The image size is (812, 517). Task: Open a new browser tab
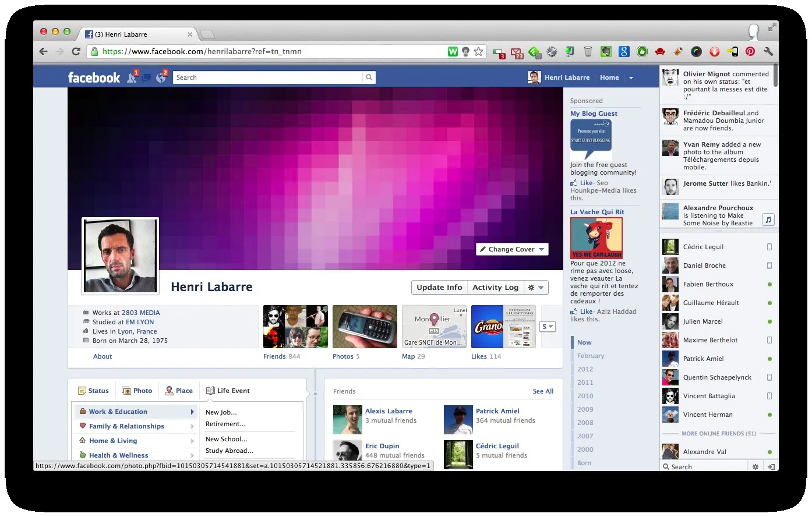[207, 34]
